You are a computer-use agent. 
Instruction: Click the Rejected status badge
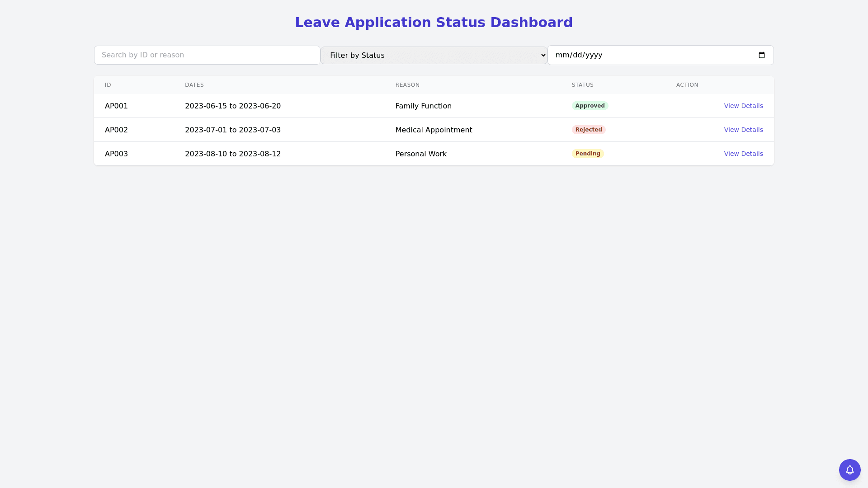588,130
